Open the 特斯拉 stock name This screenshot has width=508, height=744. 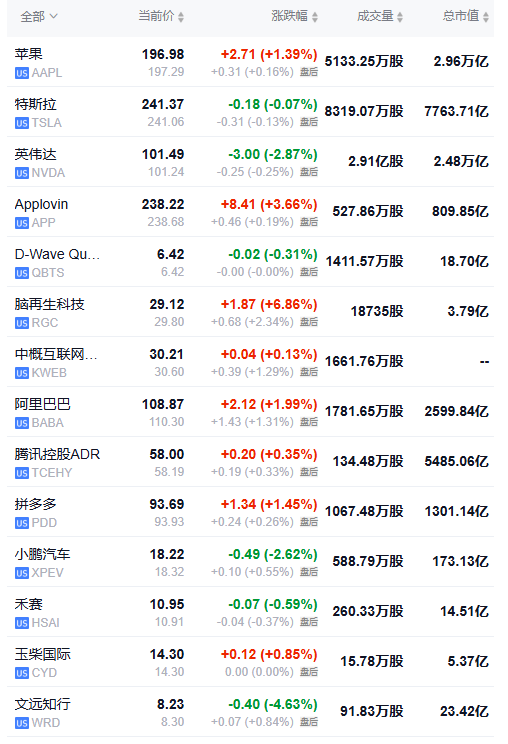[x=36, y=104]
